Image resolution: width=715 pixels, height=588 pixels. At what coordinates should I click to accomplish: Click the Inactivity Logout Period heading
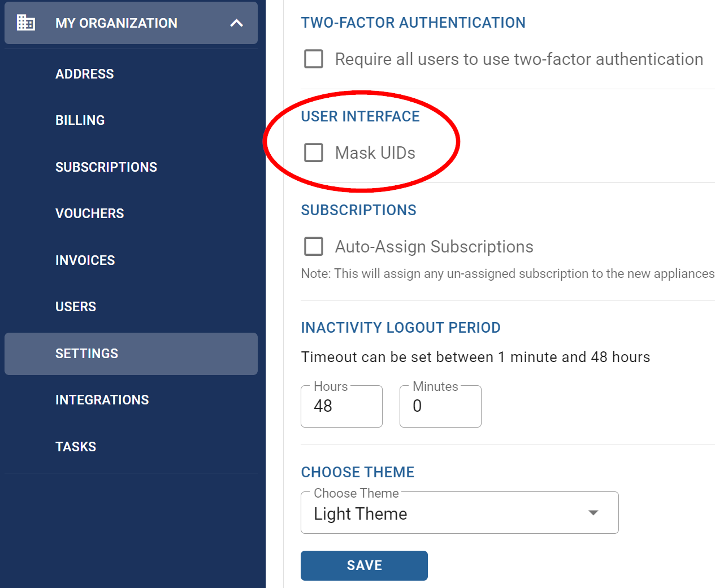(401, 328)
